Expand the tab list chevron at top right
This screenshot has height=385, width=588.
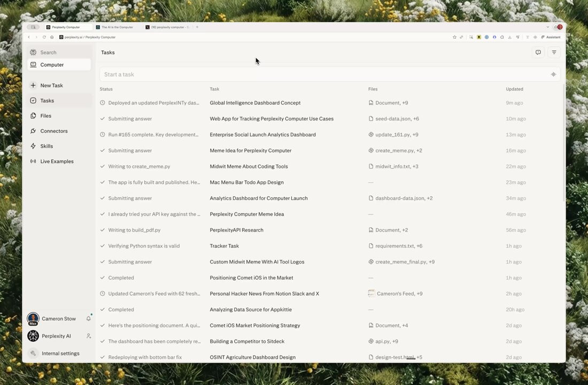point(547,27)
